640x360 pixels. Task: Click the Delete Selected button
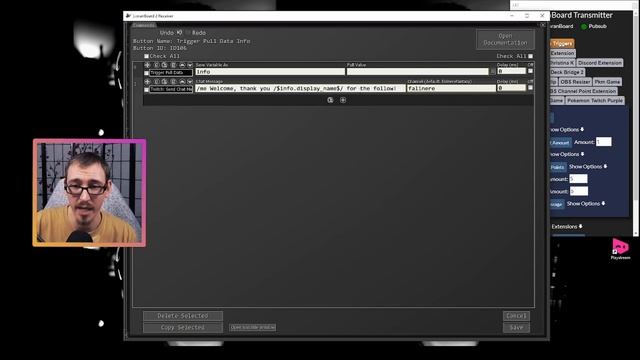pyautogui.click(x=183, y=316)
